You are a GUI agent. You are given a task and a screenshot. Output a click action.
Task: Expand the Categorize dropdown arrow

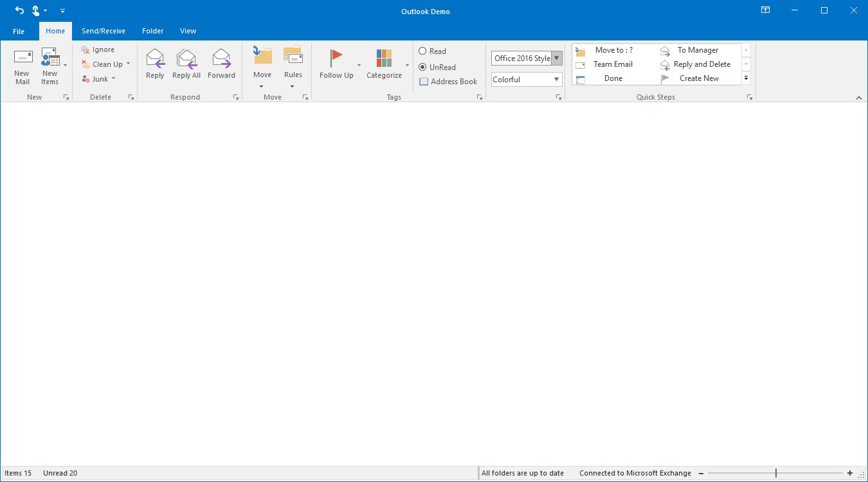(x=407, y=66)
